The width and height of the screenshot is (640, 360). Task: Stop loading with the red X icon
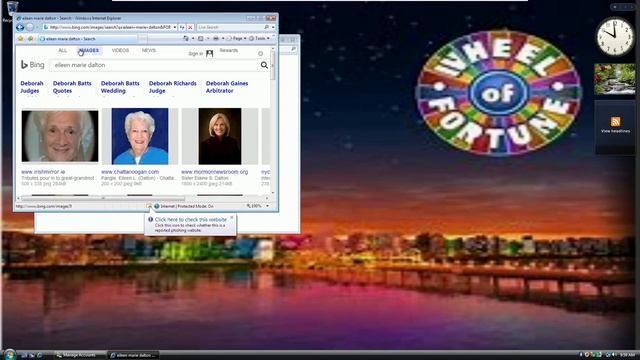tap(190, 27)
